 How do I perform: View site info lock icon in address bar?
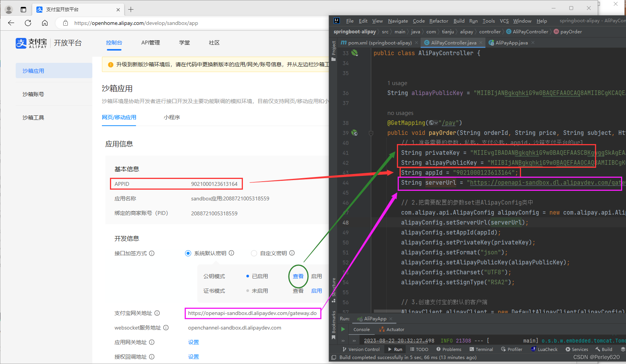[66, 23]
